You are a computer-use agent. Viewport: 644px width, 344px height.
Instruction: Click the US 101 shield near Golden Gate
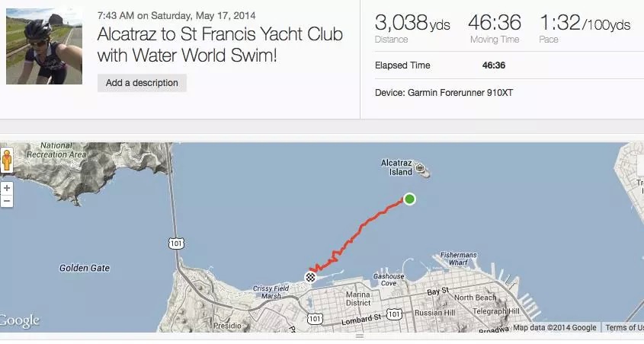pos(176,243)
